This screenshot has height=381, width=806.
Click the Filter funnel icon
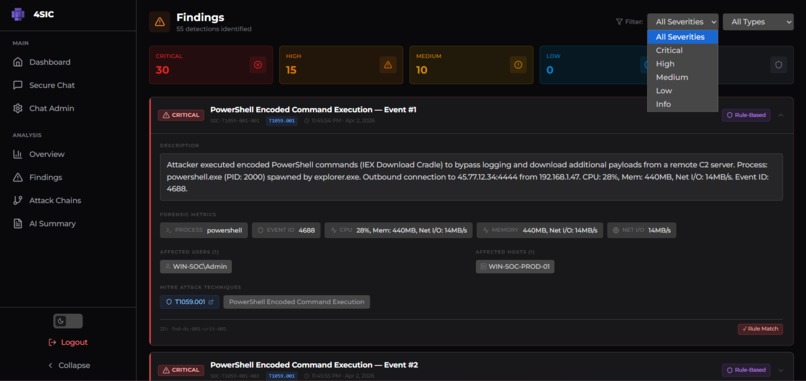(x=619, y=22)
